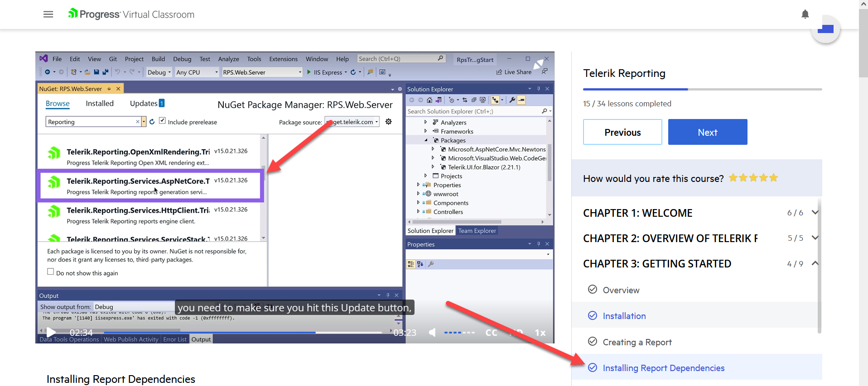Screen dimensions: 868x386
Task: Open the user profile avatar
Action: tap(825, 29)
